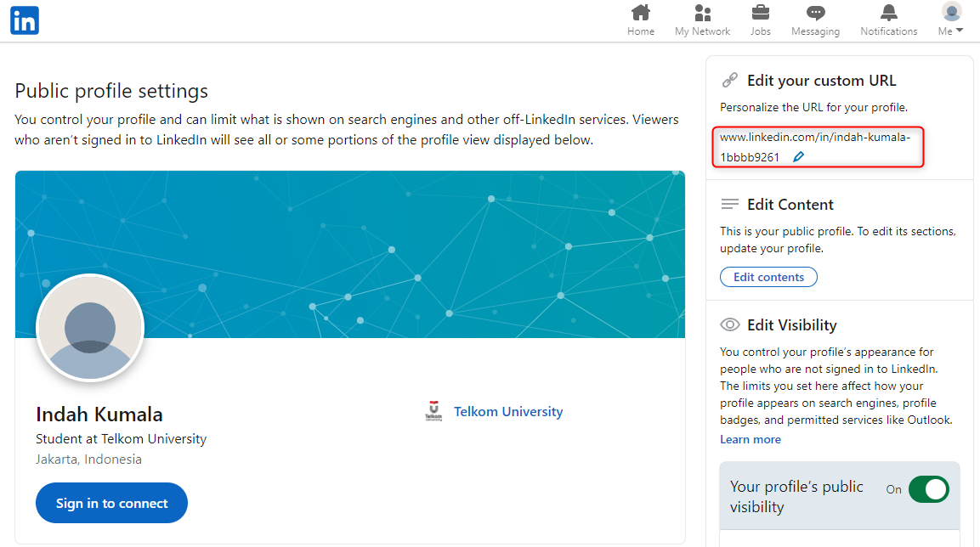Image resolution: width=980 pixels, height=547 pixels.
Task: Open the Me profile menu
Action: tap(950, 20)
